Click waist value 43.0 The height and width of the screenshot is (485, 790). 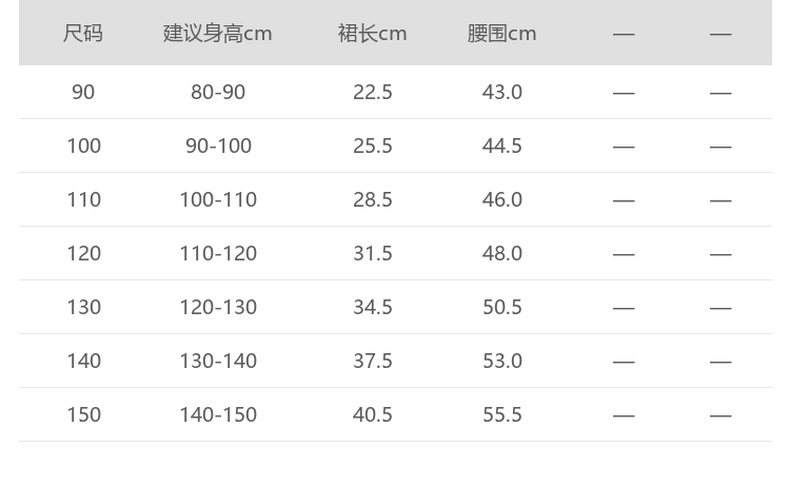pyautogui.click(x=502, y=92)
